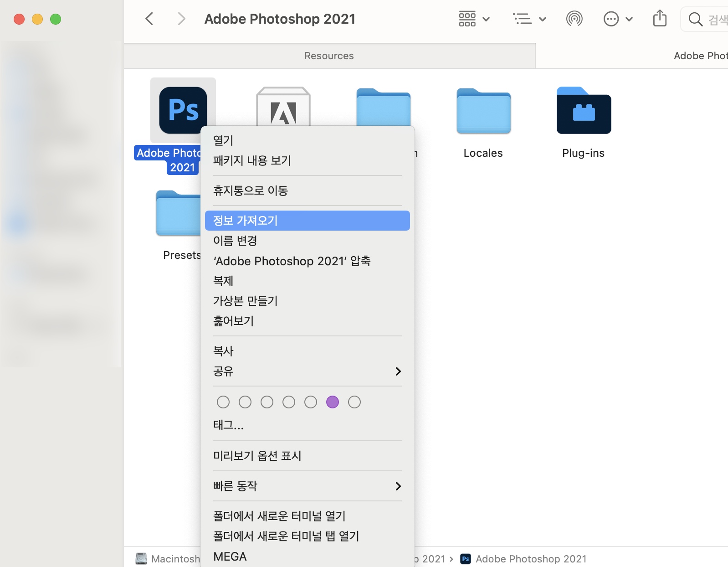Expand view switcher dropdown arrow
This screenshot has height=567, width=728.
pyautogui.click(x=486, y=19)
